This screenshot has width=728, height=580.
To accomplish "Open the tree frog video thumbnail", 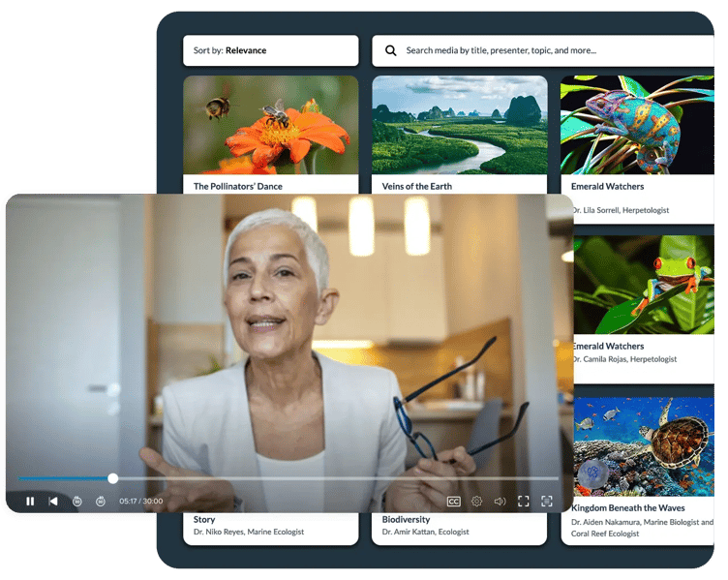I will [x=643, y=286].
